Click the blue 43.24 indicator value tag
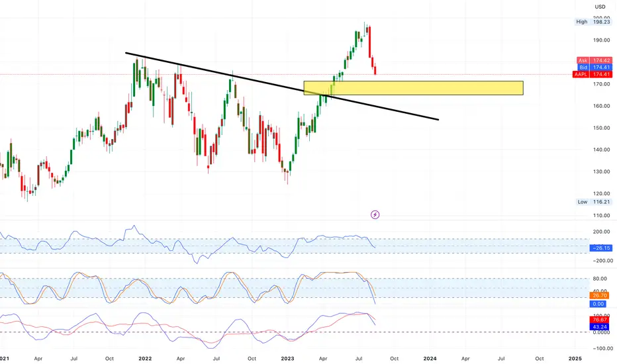This screenshot has width=617, height=364. click(599, 327)
